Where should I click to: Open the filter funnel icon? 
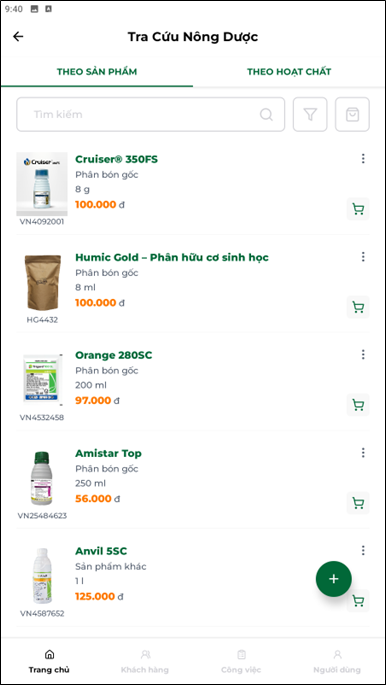pyautogui.click(x=310, y=114)
